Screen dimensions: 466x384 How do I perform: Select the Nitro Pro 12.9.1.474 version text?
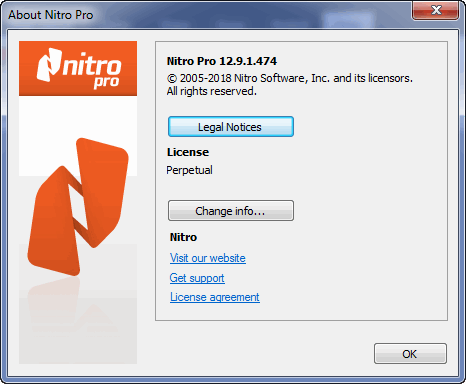pyautogui.click(x=222, y=61)
